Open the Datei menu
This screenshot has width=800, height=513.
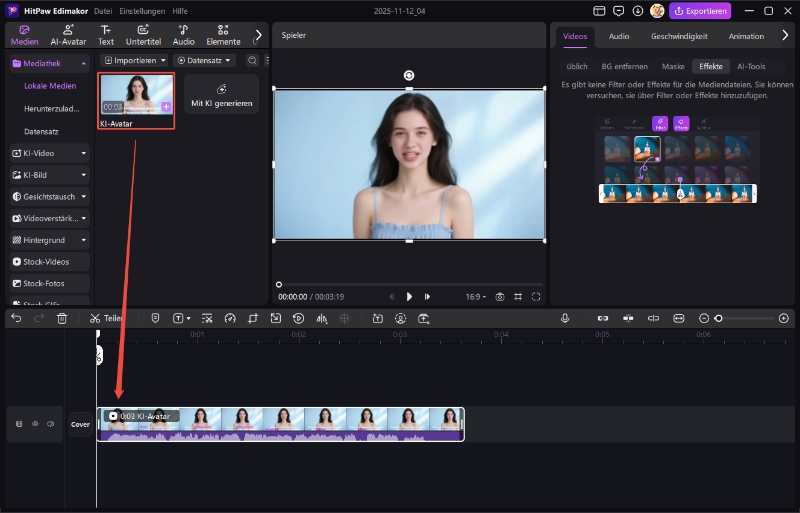103,11
